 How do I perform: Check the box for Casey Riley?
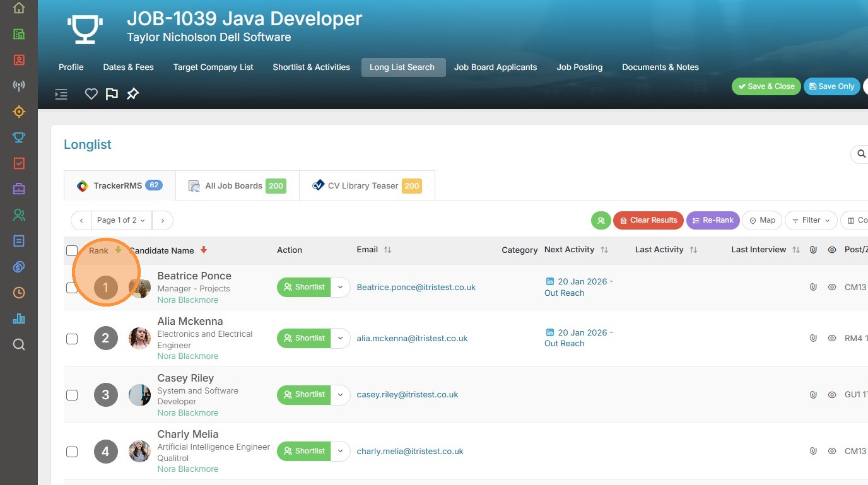[x=72, y=395]
